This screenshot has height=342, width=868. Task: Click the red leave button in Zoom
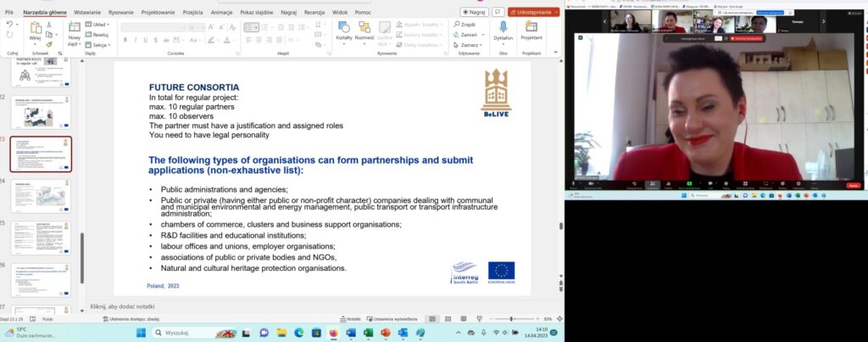coord(853,186)
